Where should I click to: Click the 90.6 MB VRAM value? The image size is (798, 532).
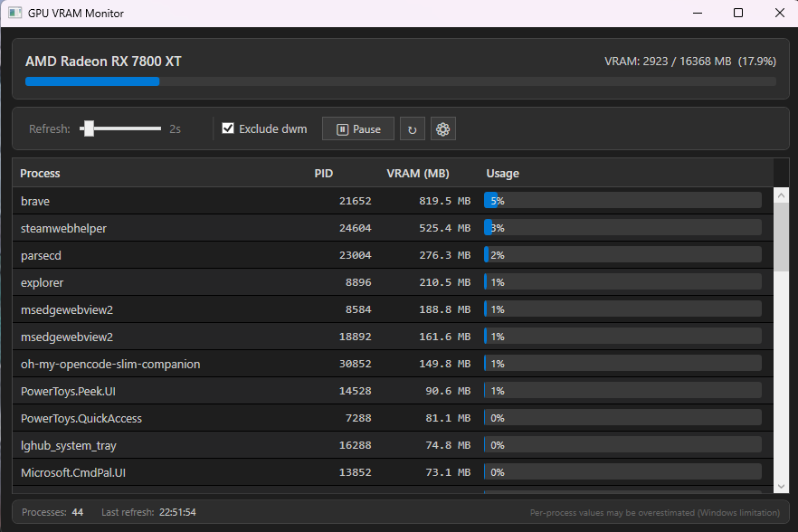click(448, 391)
